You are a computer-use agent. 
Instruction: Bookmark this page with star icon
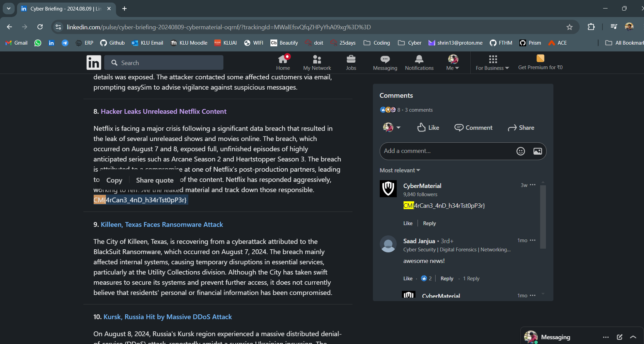click(569, 27)
